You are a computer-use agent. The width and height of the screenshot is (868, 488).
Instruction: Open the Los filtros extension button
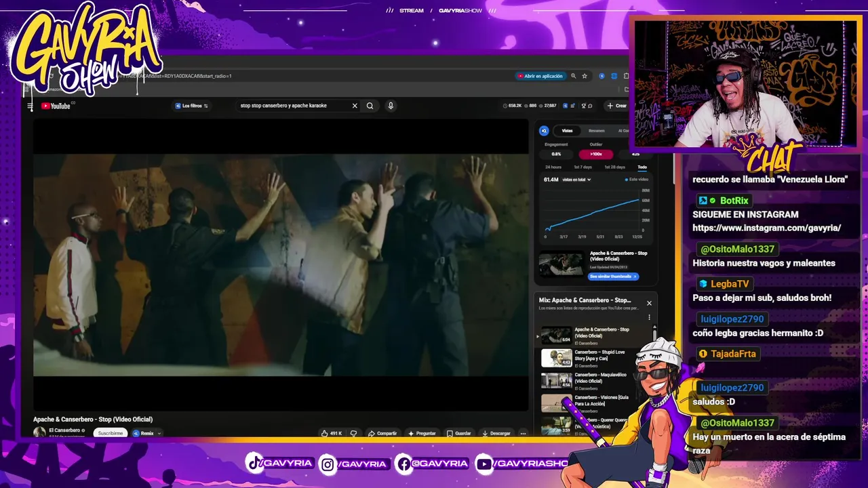click(x=192, y=106)
